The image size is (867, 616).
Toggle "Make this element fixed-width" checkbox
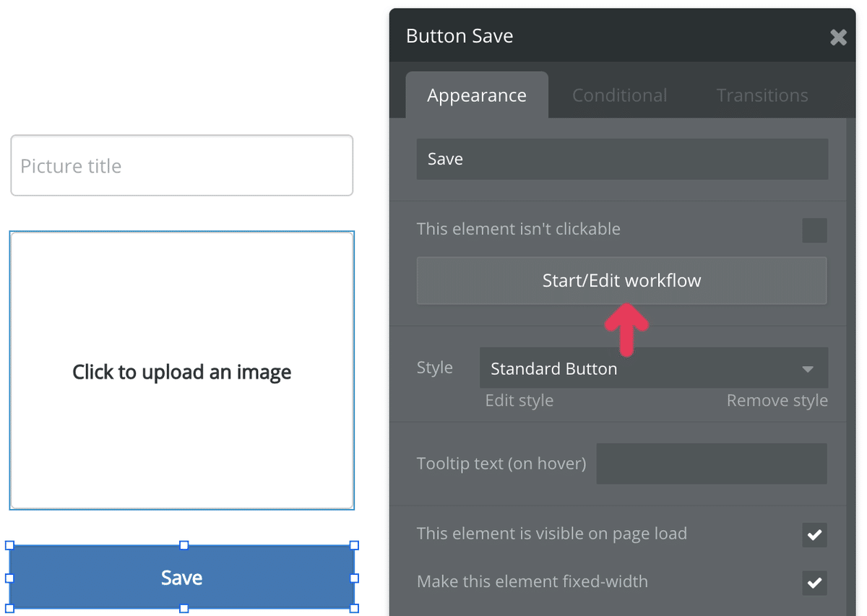pos(814,583)
